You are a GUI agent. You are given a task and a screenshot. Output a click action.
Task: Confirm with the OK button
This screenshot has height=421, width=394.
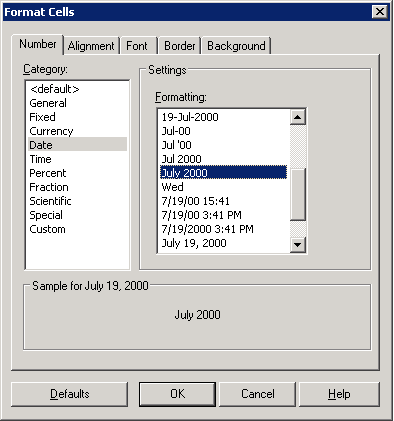click(x=177, y=394)
